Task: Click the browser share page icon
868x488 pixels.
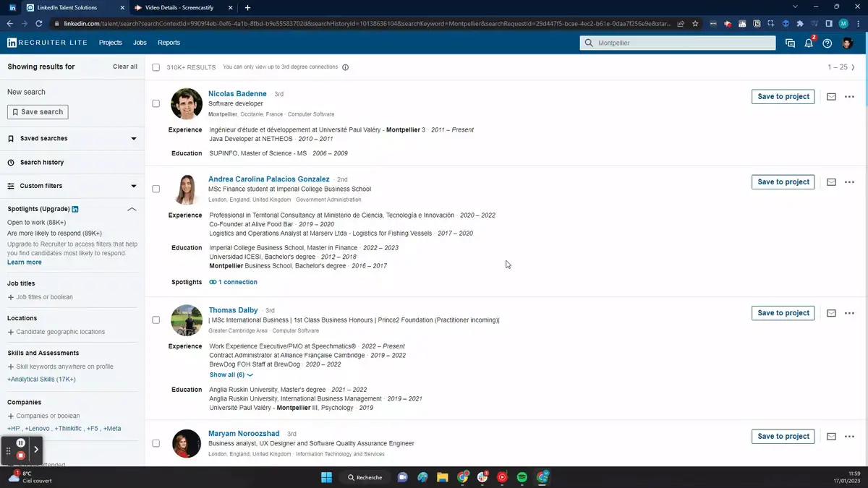Action: (x=681, y=23)
